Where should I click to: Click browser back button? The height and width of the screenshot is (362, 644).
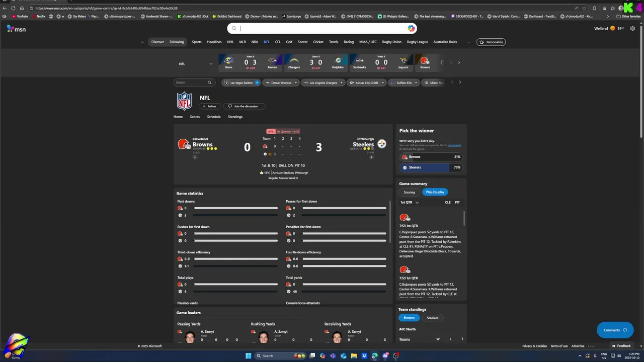5,8
